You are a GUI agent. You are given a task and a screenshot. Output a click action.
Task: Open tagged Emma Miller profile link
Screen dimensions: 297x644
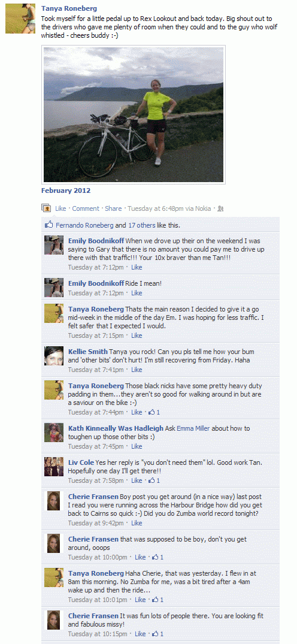tap(193, 428)
